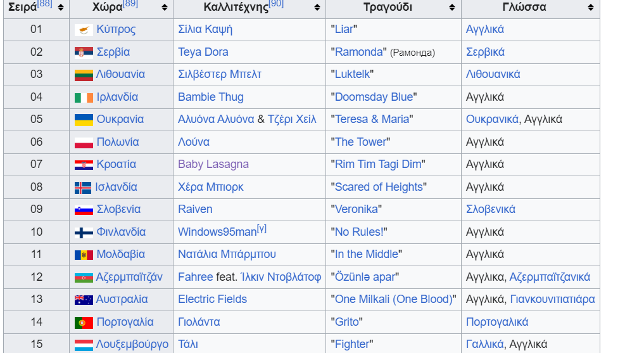Image resolution: width=644 pixels, height=353 pixels.
Task: Follow the Σλοβενικά language link
Action: (x=490, y=209)
